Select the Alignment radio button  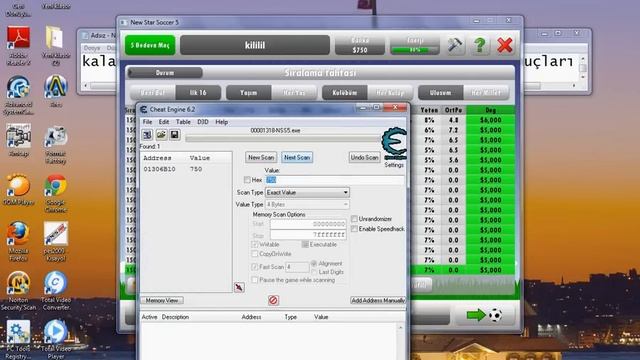[313, 263]
